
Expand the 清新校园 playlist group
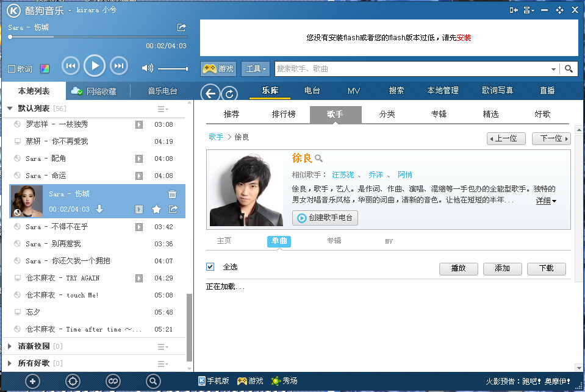[x=10, y=346]
